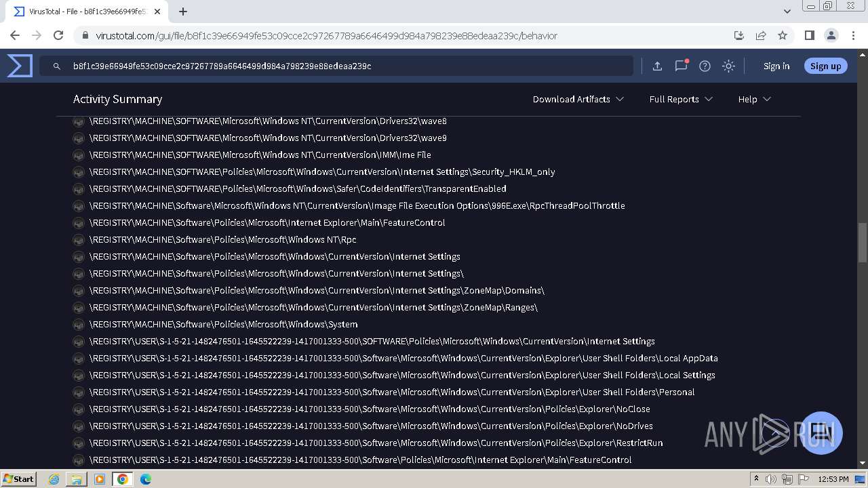Screen dimensions: 868x488
Task: Bookmark this page with star icon
Action: point(783,35)
